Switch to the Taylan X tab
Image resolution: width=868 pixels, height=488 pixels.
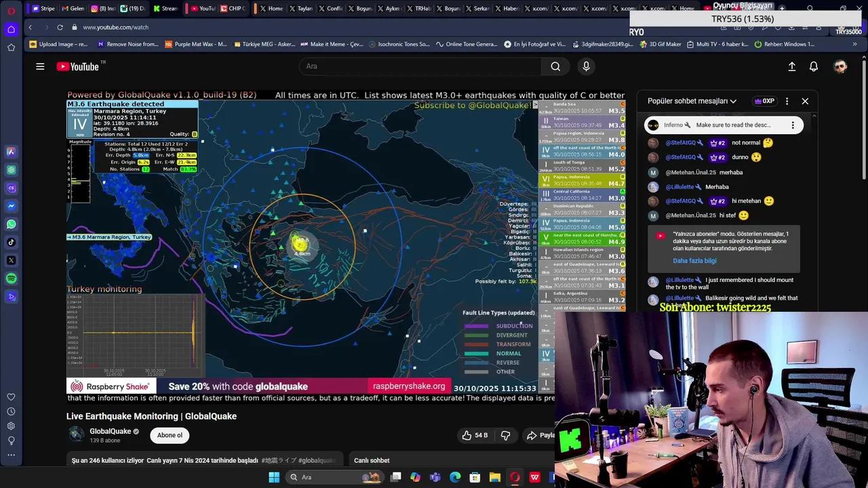(301, 8)
